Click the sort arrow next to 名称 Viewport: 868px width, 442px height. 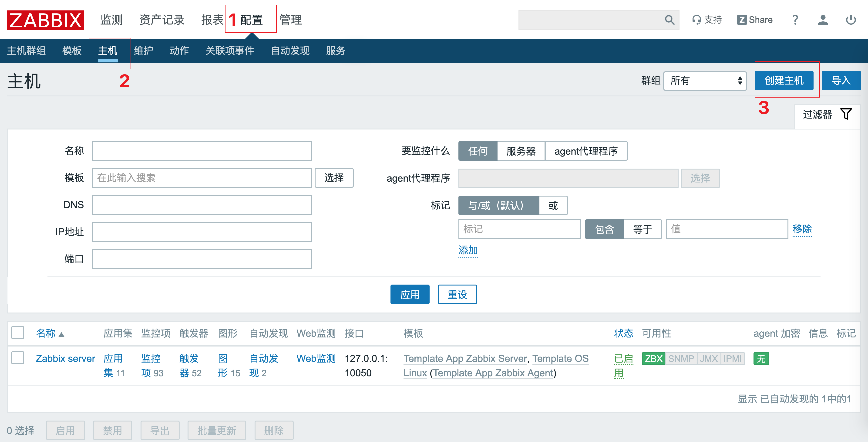pos(62,335)
